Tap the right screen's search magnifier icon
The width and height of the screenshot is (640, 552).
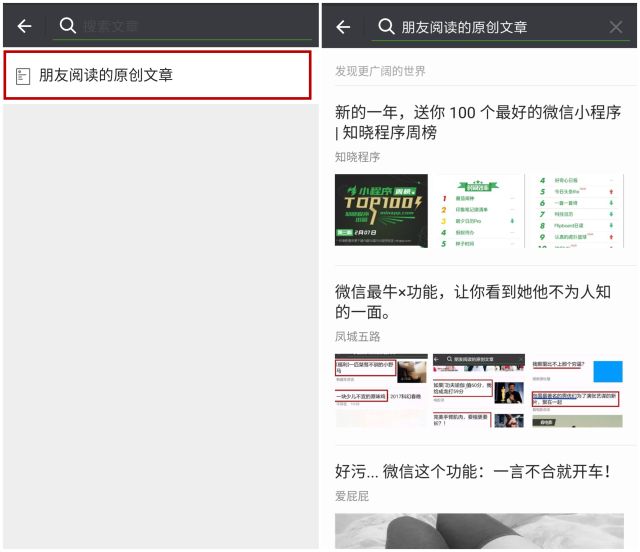pos(386,27)
